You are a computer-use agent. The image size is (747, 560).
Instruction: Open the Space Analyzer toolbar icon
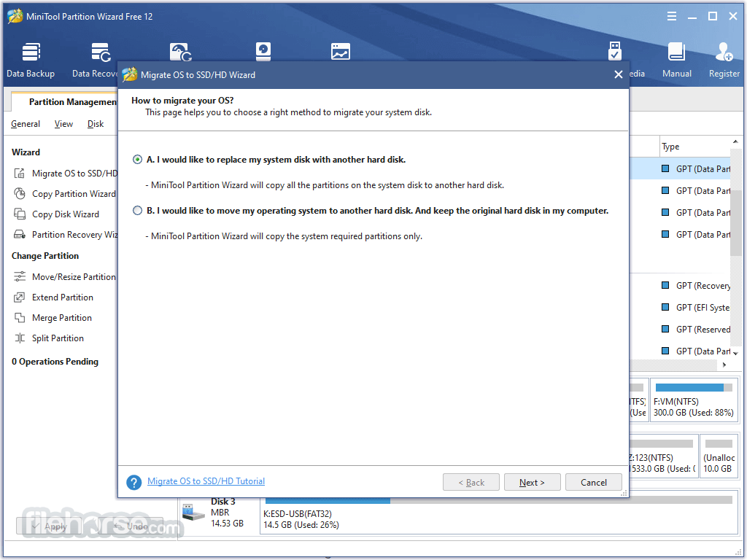coord(341,52)
